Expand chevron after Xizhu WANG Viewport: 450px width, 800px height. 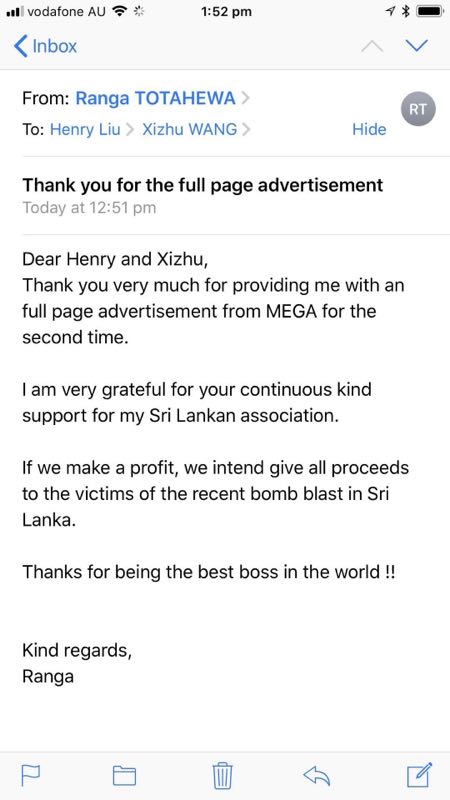(246, 130)
